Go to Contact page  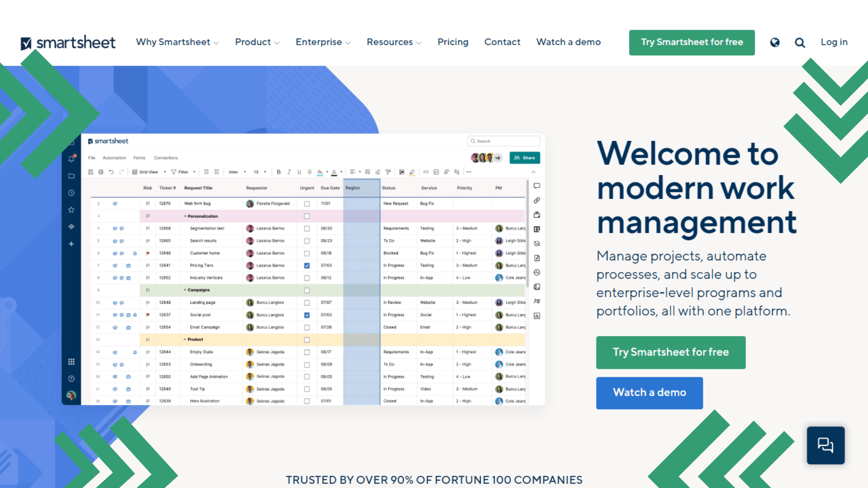502,42
